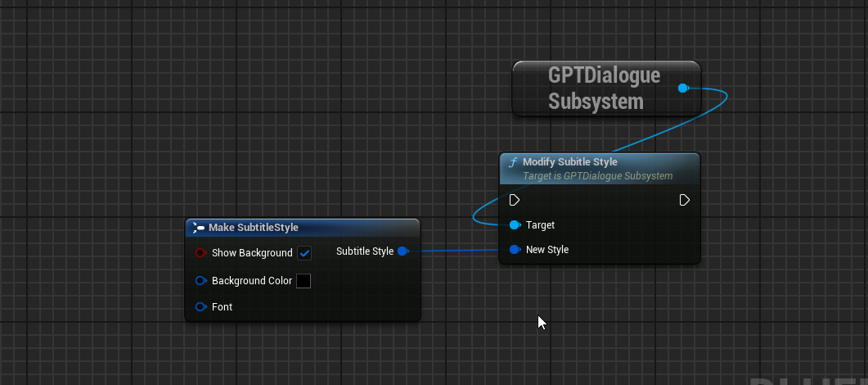The height and width of the screenshot is (385, 868).
Task: Click the GPTDialogue Subsystem output pin
Action: [683, 88]
